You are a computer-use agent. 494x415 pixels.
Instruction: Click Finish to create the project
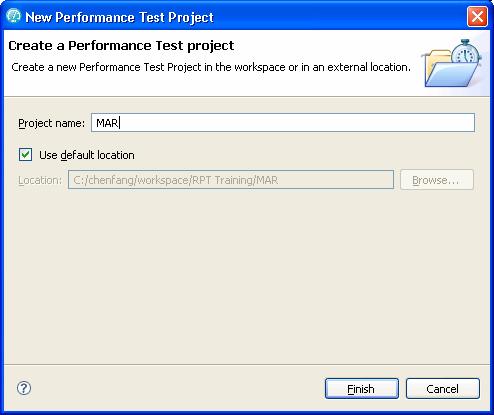(362, 389)
